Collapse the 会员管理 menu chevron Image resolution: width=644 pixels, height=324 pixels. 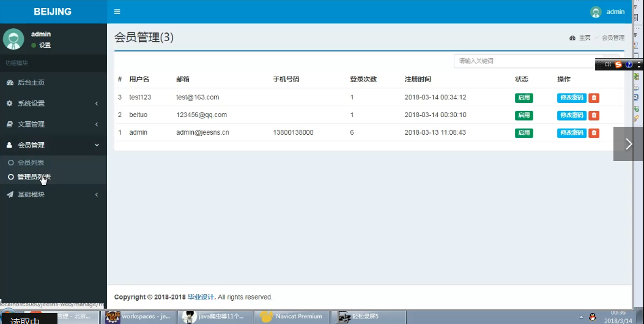[x=97, y=145]
